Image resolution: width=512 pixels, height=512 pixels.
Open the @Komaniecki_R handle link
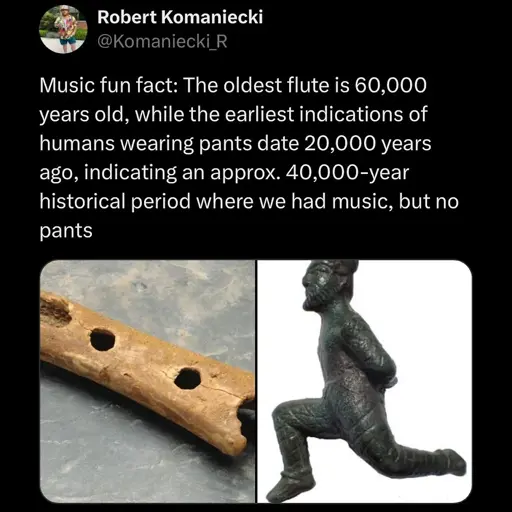click(162, 41)
